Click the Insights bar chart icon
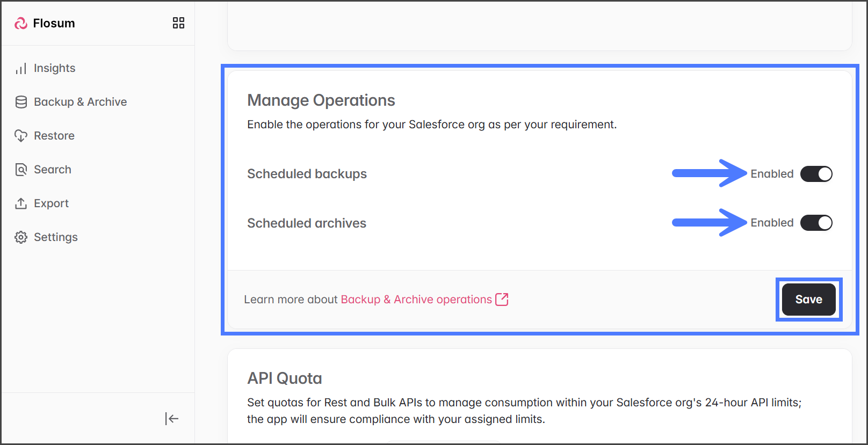This screenshot has width=868, height=445. click(21, 69)
